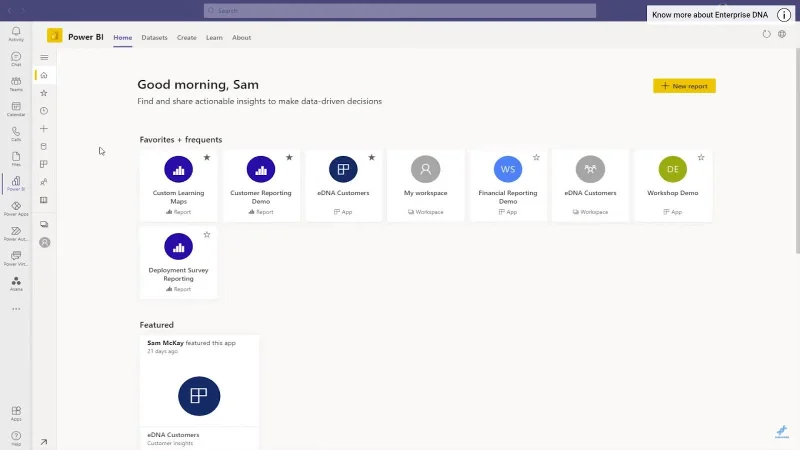The height and width of the screenshot is (450, 800).
Task: Unfavorite Custom Learning Maps report star
Action: click(207, 158)
